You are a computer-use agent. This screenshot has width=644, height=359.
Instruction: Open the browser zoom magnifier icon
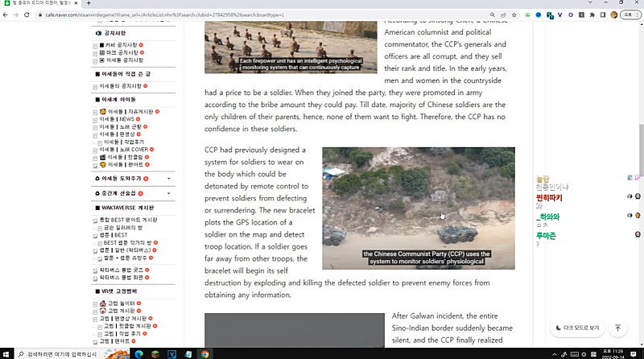coord(493,14)
